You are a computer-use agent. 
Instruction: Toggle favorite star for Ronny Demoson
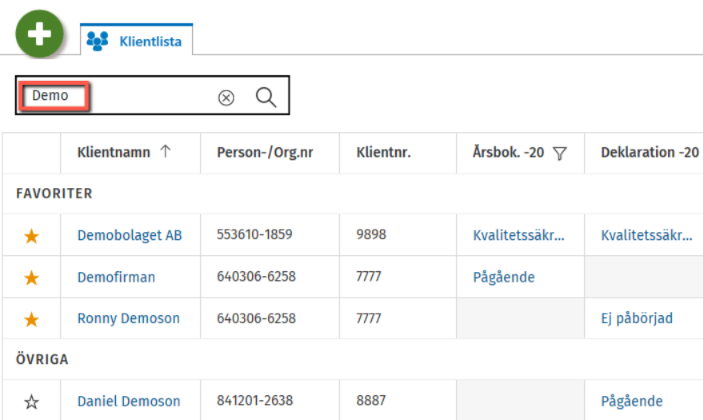[x=31, y=319]
